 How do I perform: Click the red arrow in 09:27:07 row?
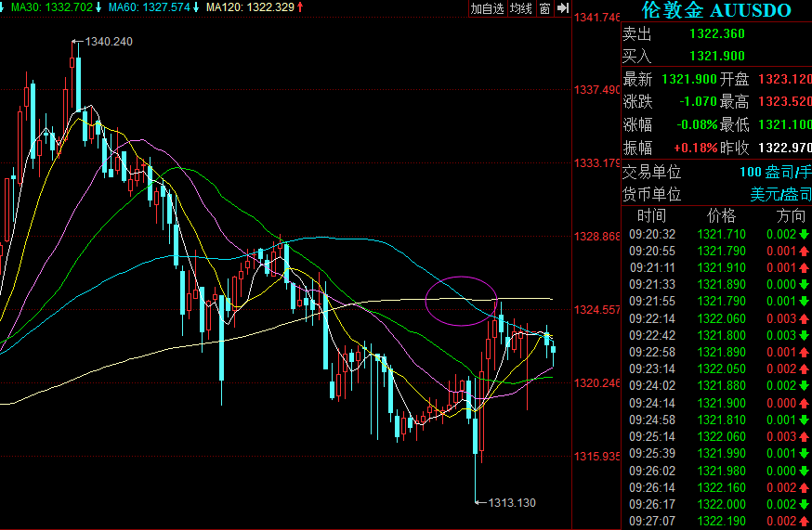click(803, 522)
